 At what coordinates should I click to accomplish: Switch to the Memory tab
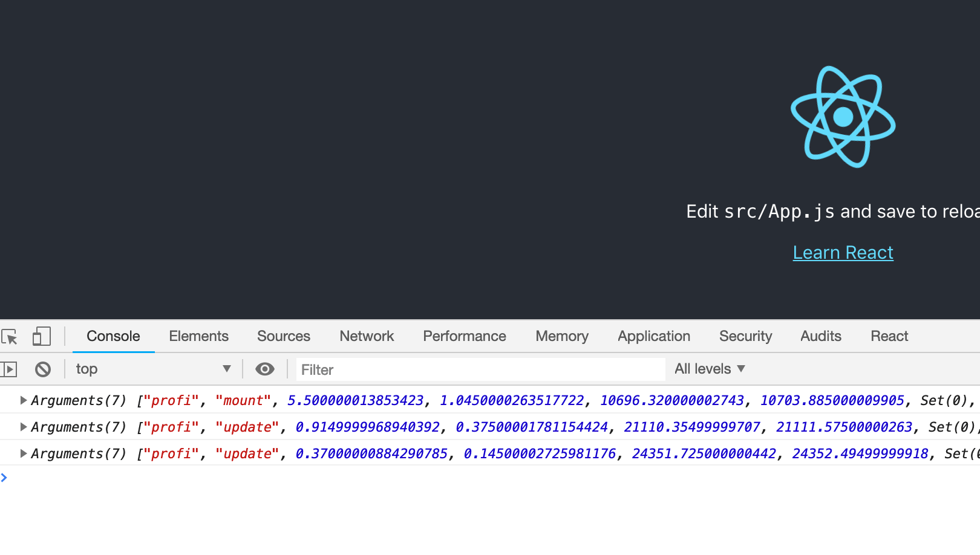[562, 336]
